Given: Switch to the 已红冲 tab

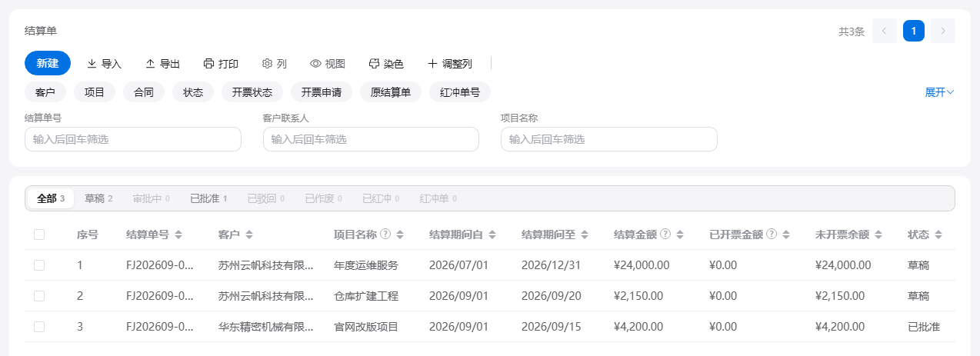Looking at the screenshot, I should pyautogui.click(x=381, y=198).
